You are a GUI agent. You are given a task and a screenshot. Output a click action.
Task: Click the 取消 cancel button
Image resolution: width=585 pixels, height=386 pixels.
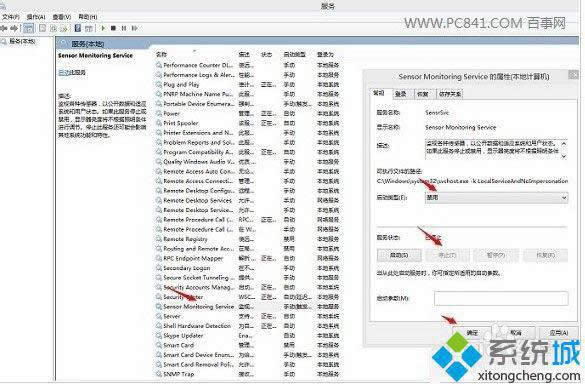(516, 332)
